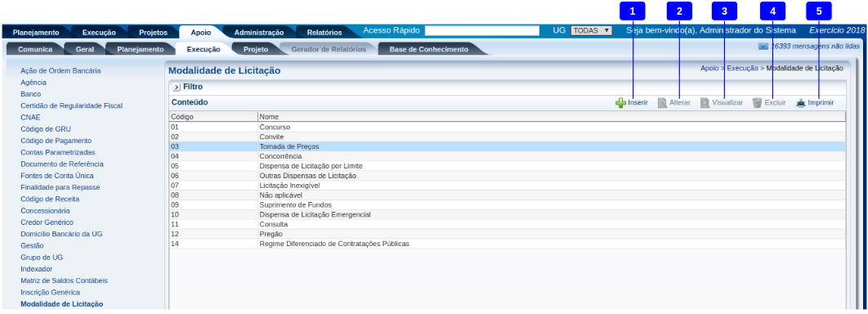Click the Excluir trash icon
This screenshot has width=868, height=314.
757,103
